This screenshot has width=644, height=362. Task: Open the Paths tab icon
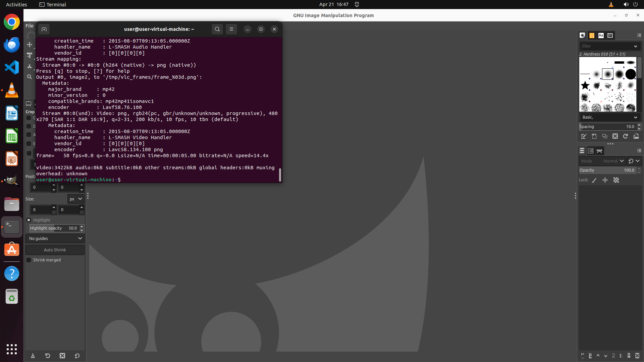599,151
